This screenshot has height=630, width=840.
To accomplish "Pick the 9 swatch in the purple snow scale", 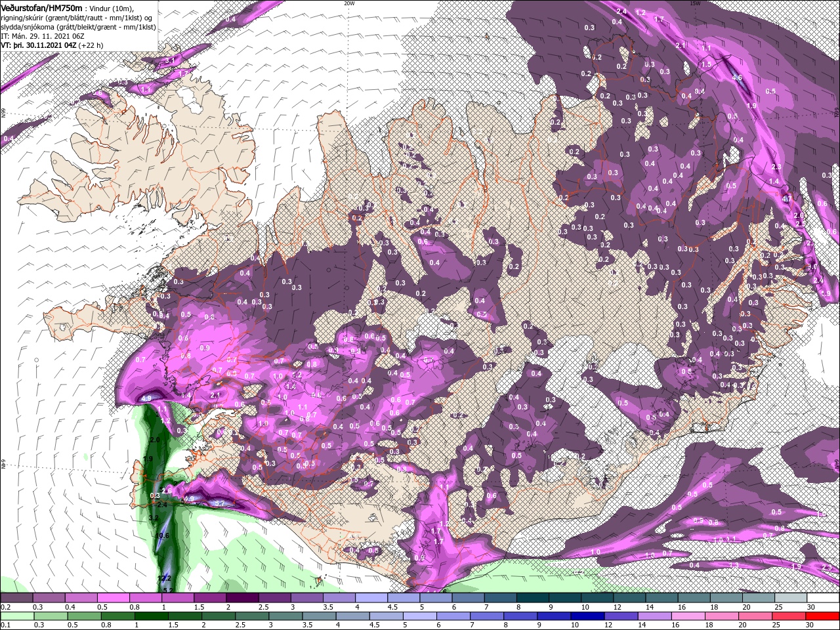I will coord(564,598).
